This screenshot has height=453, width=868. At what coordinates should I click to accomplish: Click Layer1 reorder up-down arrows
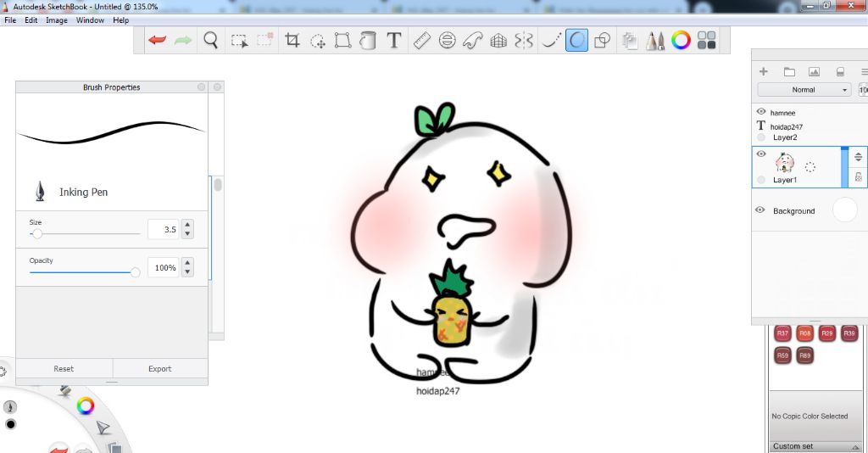coord(858,157)
